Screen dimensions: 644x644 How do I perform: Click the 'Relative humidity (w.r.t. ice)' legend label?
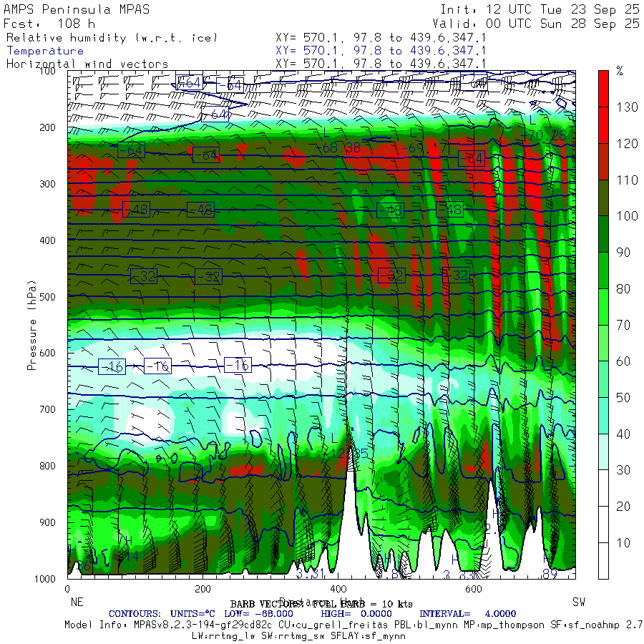click(112, 38)
